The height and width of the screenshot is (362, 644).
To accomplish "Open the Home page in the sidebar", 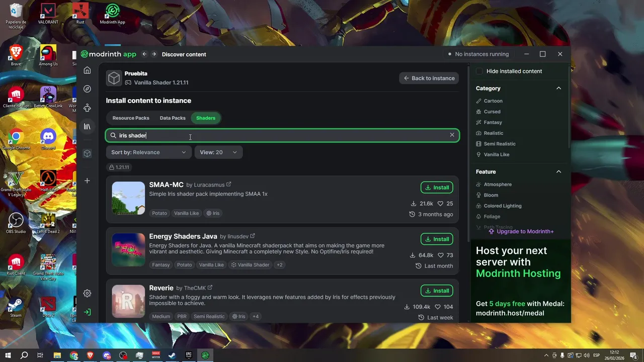I will [x=87, y=70].
